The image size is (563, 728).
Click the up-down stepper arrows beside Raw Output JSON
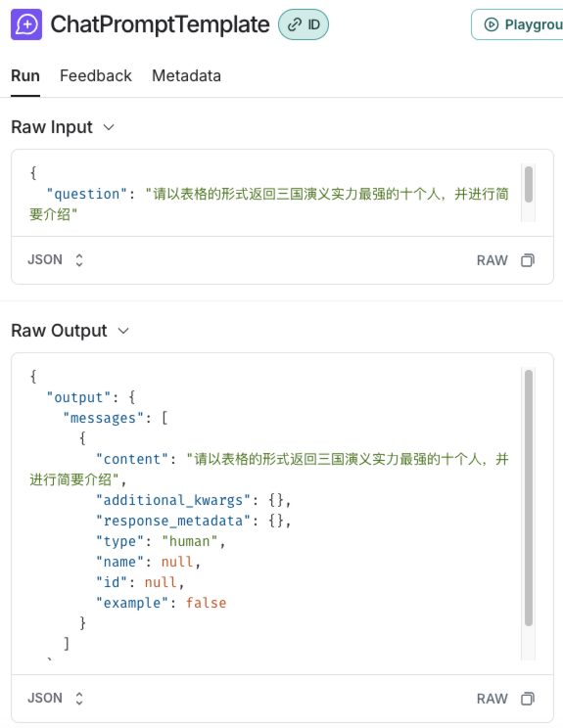pyautogui.click(x=79, y=699)
